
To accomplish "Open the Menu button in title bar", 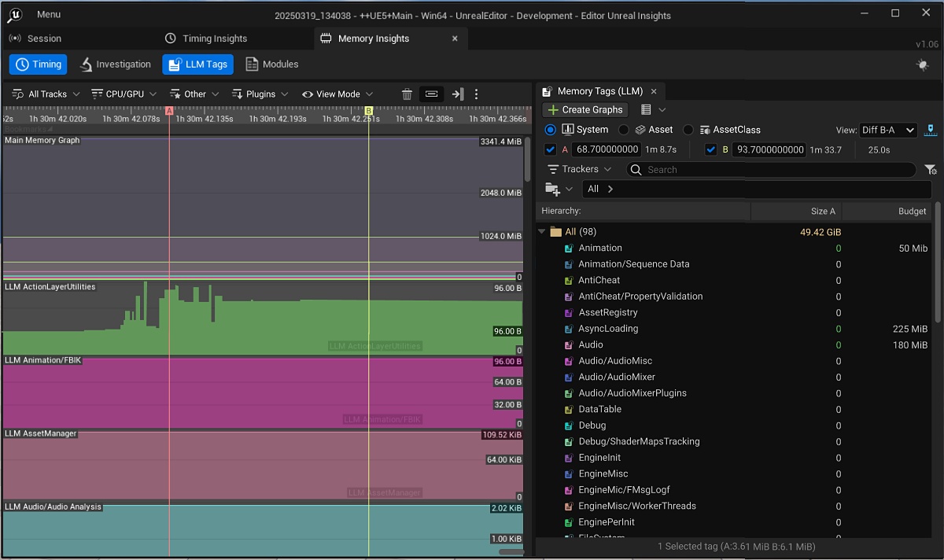I will [48, 14].
